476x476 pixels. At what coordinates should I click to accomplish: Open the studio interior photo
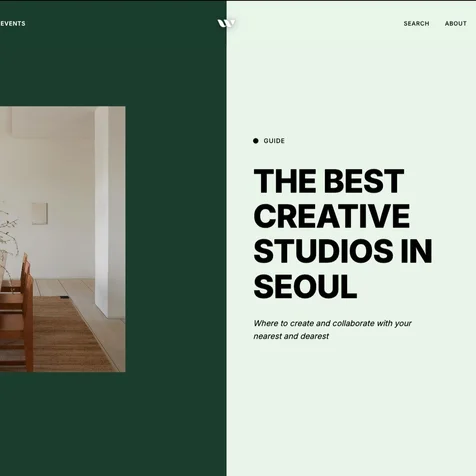pyautogui.click(x=63, y=239)
